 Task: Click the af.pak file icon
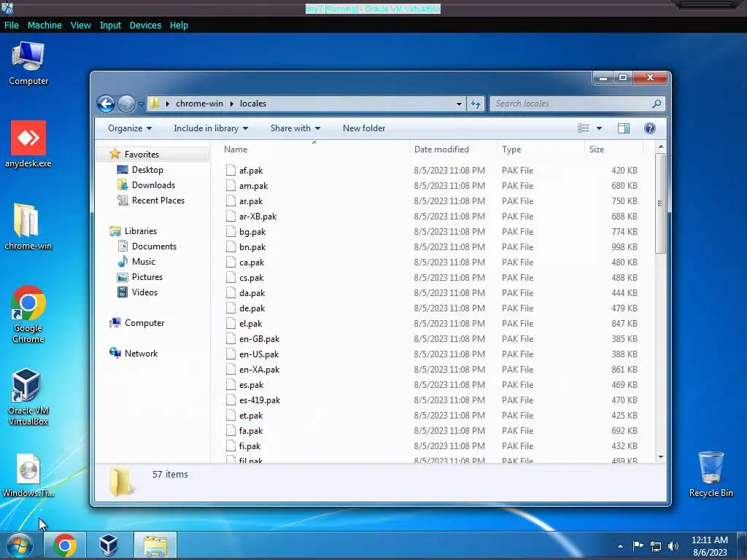click(231, 170)
